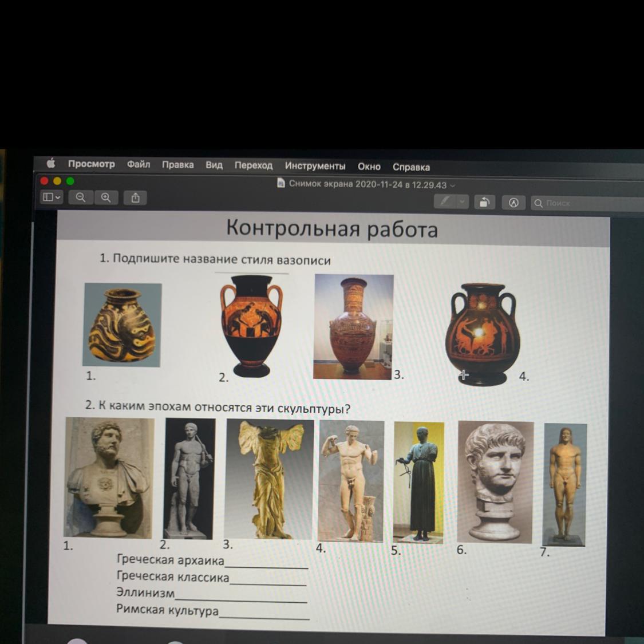Click the Контрольная работа heading
Viewport: 644px width, 644px height.
pos(332,228)
